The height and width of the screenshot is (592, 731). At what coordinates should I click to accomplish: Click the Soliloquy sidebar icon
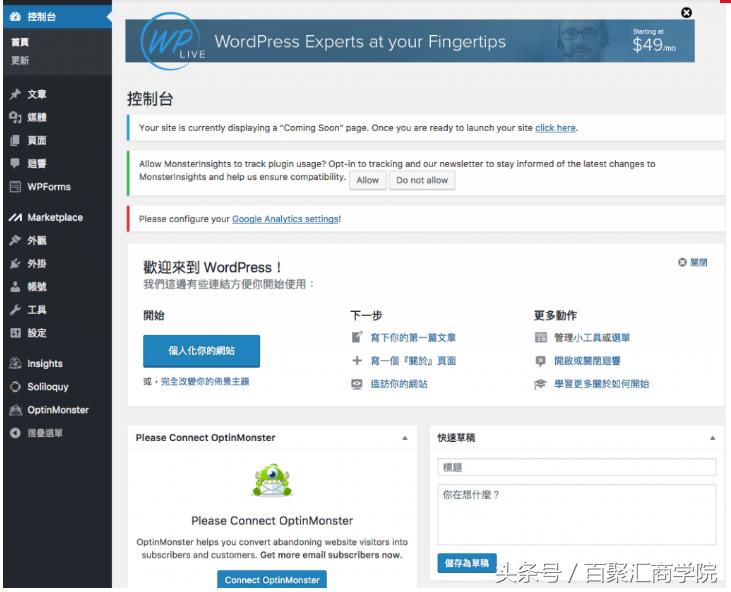pyautogui.click(x=15, y=386)
